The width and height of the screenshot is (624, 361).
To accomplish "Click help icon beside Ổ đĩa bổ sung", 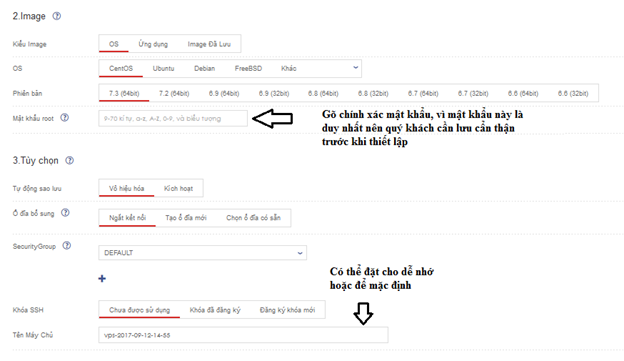I will point(65,213).
